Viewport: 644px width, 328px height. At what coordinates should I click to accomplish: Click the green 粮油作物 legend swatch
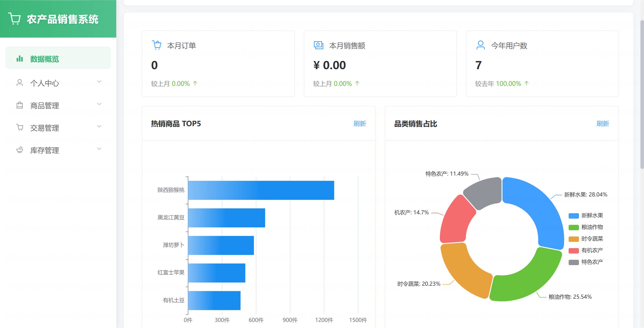(x=574, y=227)
